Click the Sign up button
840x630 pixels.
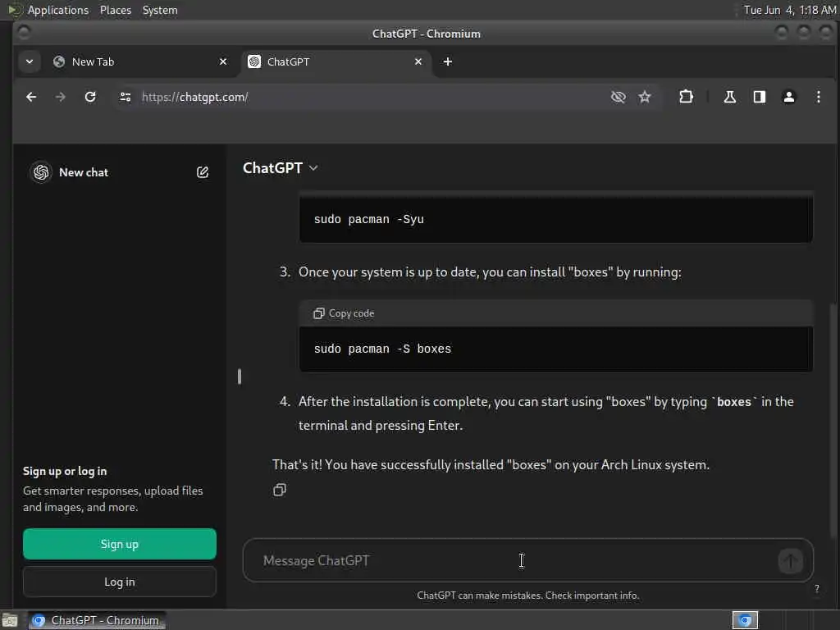point(120,545)
